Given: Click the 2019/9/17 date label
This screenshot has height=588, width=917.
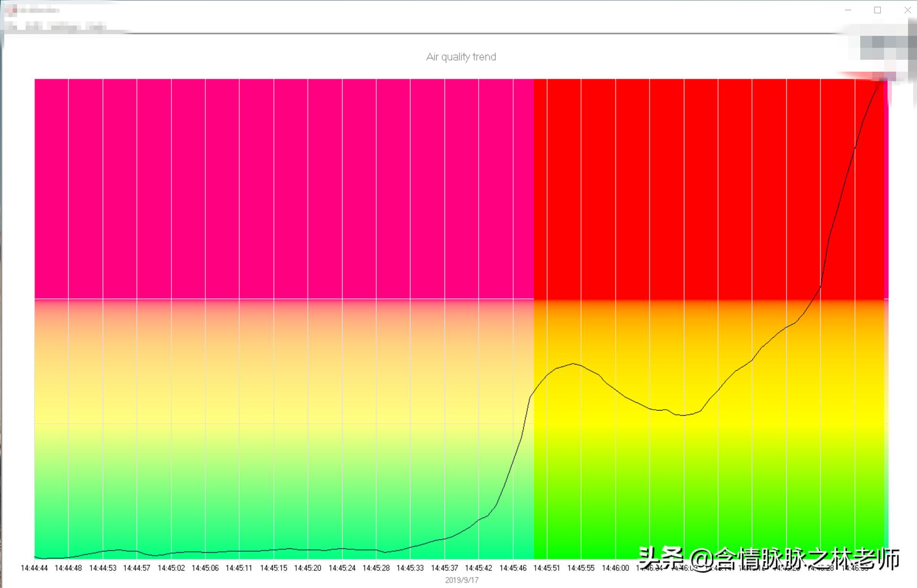Looking at the screenshot, I should [461, 580].
